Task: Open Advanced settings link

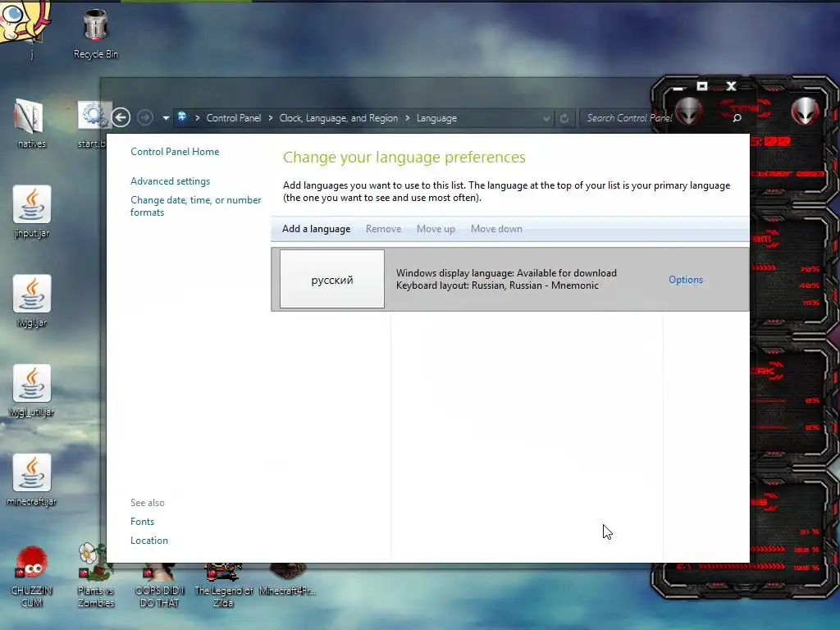Action: click(170, 181)
